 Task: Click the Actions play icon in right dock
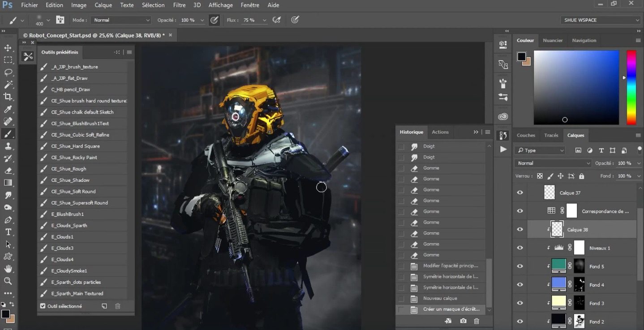503,149
